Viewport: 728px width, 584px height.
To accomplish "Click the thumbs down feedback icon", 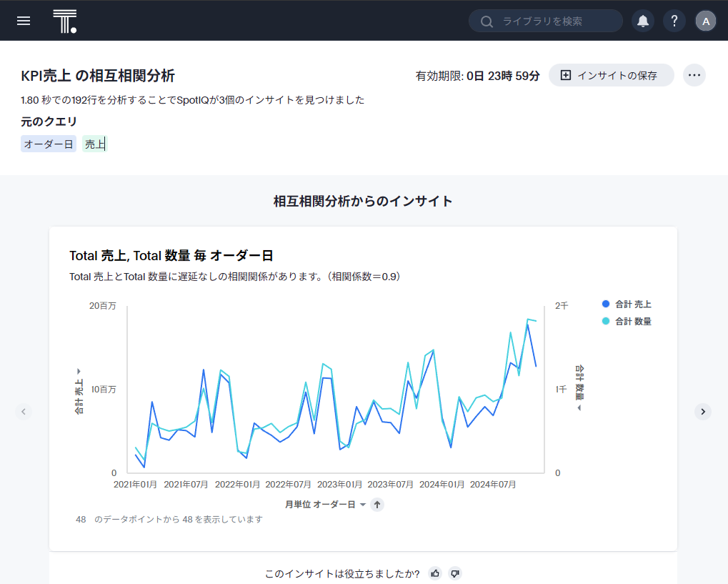I will click(x=455, y=573).
